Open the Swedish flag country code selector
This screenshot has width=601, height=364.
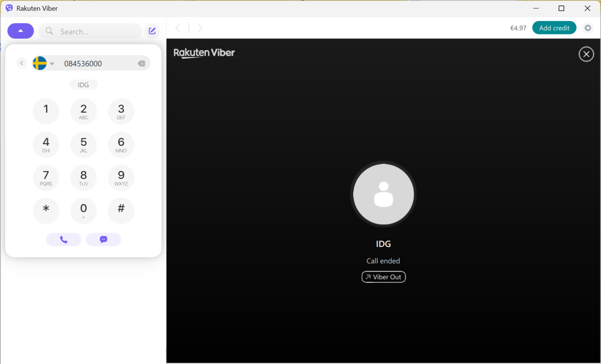click(x=39, y=63)
